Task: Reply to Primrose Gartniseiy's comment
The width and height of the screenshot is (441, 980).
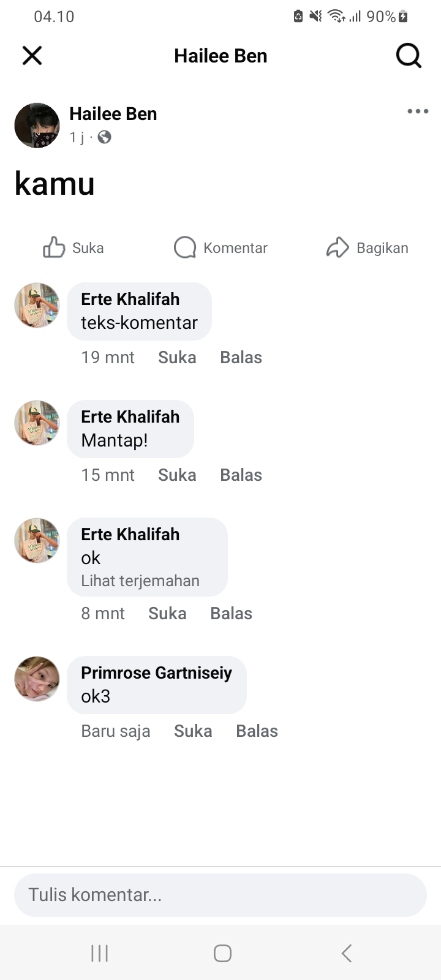Action: (257, 731)
